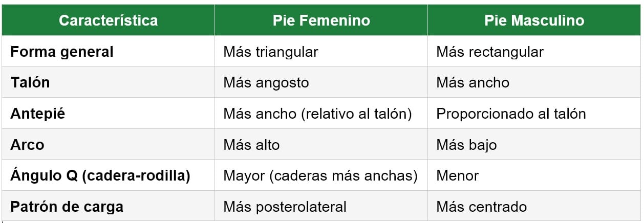Click the "Antepié" row label
The width and height of the screenshot is (644, 223).
click(38, 114)
